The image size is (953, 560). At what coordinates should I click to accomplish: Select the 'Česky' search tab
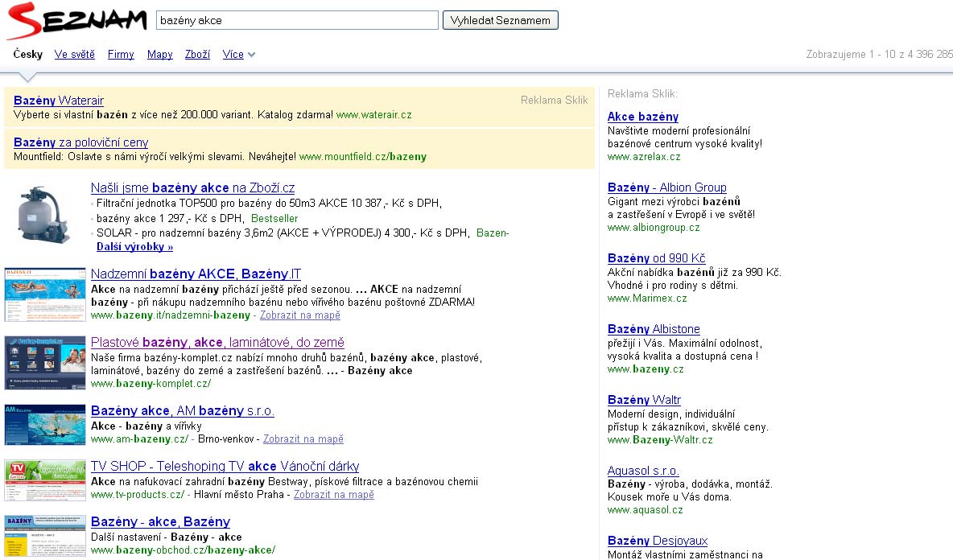coord(28,54)
